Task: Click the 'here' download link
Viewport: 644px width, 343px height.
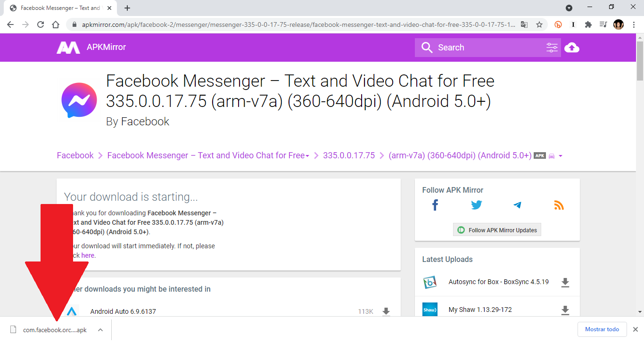Action: 88,255
